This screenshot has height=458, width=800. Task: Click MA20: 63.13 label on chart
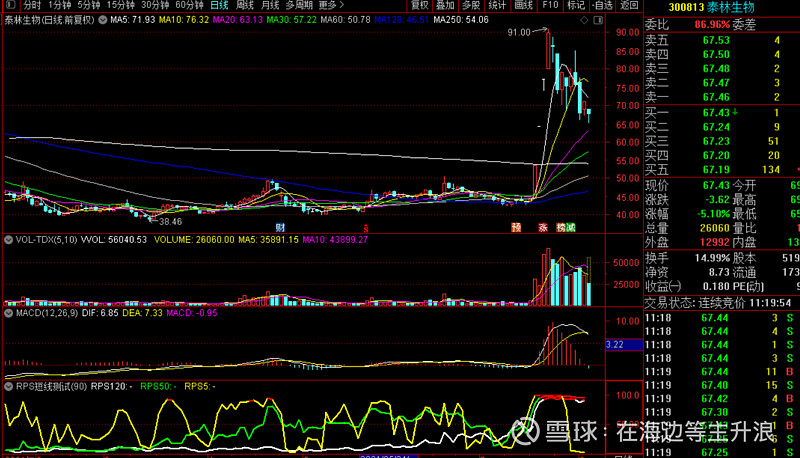(x=238, y=20)
